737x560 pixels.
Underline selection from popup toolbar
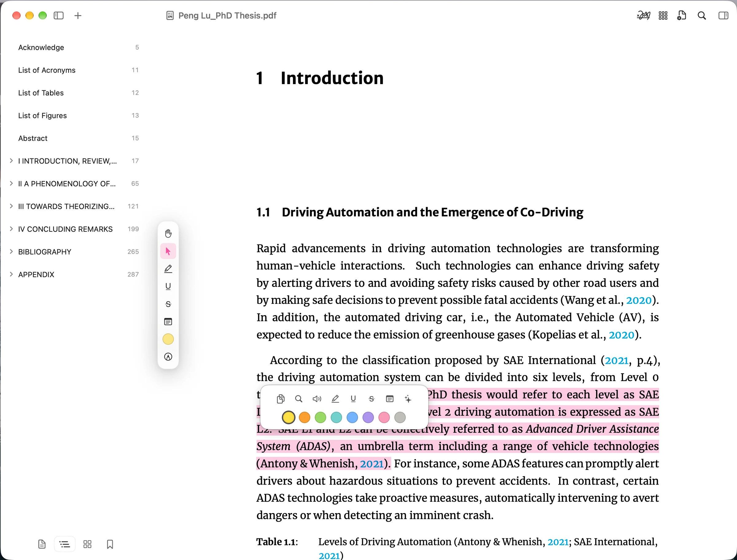point(353,399)
